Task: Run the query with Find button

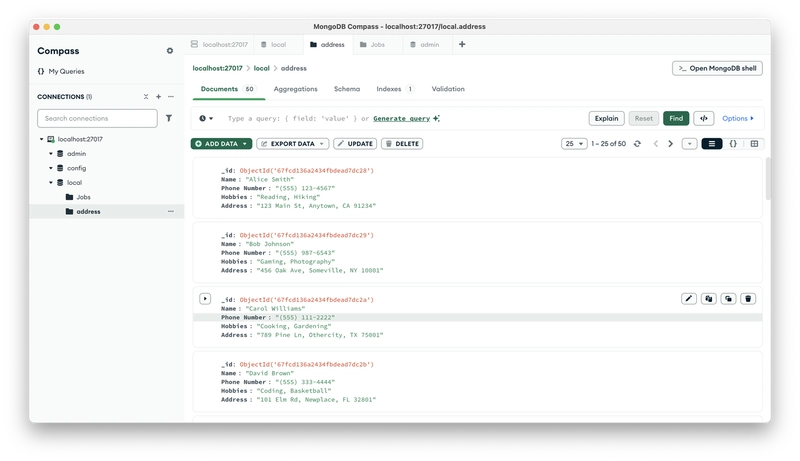Action: click(x=676, y=118)
